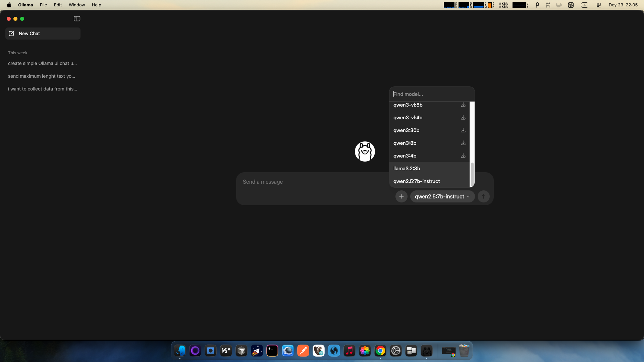Click the plus attachment button

pyautogui.click(x=401, y=196)
